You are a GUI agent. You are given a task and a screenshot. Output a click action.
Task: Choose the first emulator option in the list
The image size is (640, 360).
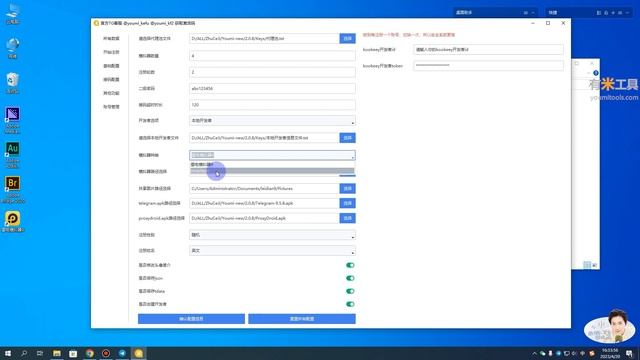(272, 164)
